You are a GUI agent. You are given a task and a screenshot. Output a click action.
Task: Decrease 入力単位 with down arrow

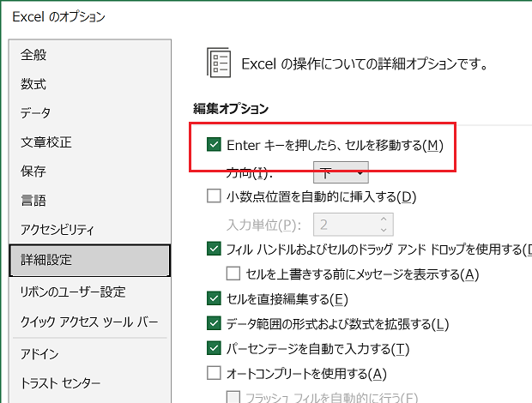click(x=384, y=230)
